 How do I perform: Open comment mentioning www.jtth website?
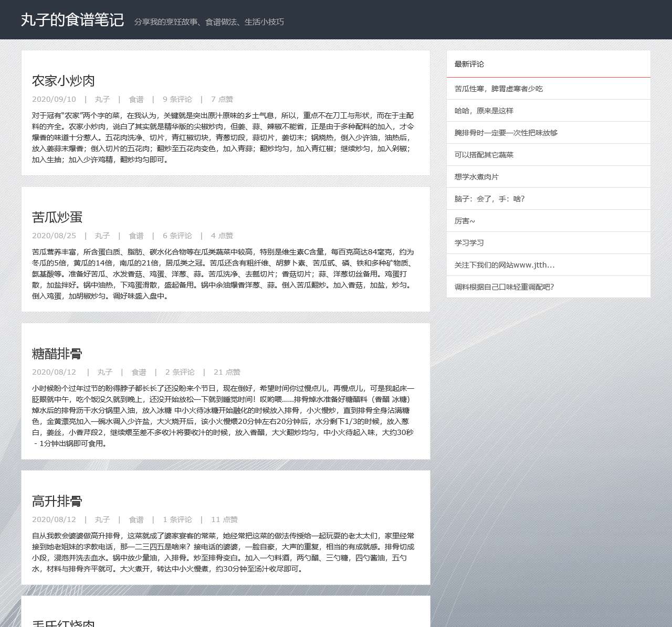pyautogui.click(x=505, y=265)
